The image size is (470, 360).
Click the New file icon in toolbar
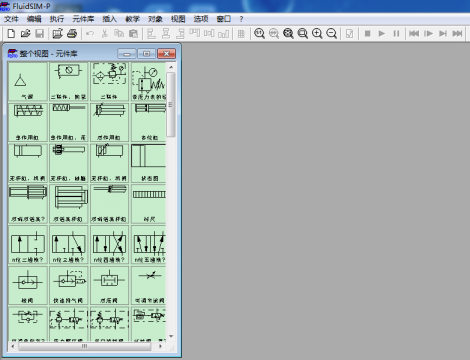point(11,33)
